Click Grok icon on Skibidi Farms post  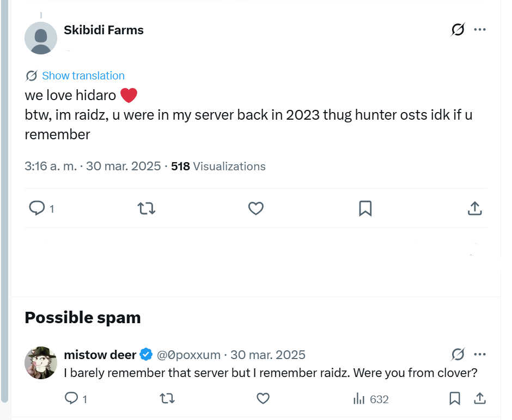pos(458,30)
